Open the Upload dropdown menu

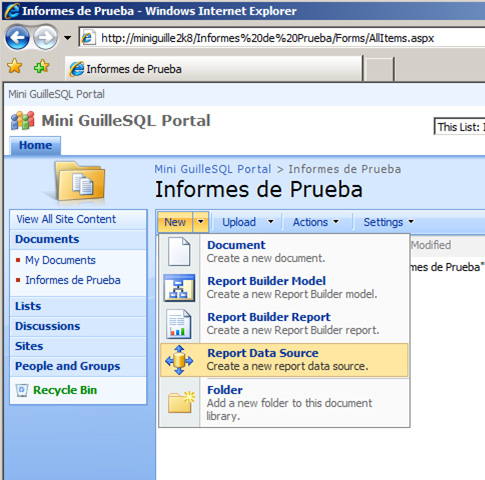coord(248,222)
